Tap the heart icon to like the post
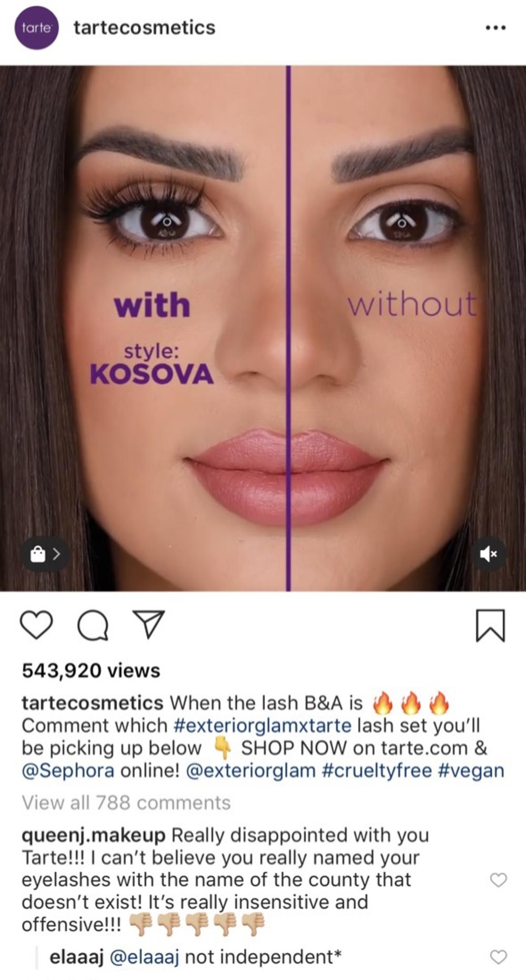The image size is (526, 980). click(36, 625)
